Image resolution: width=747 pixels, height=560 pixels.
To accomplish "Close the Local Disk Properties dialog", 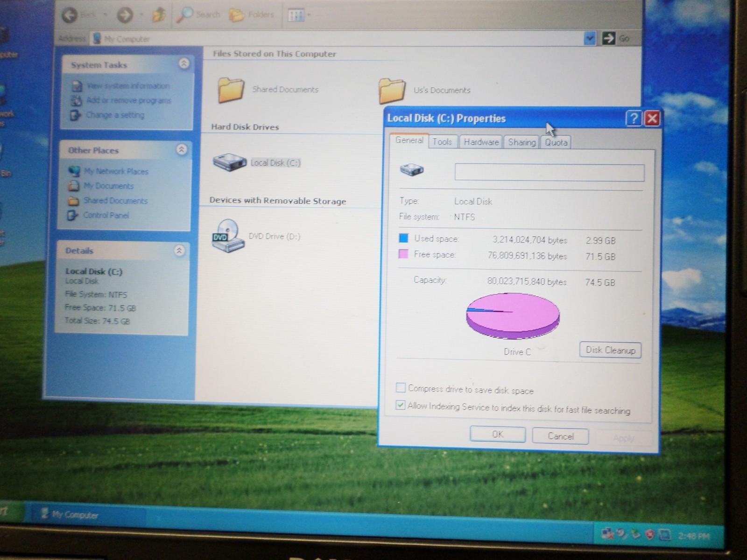I will pos(652,119).
